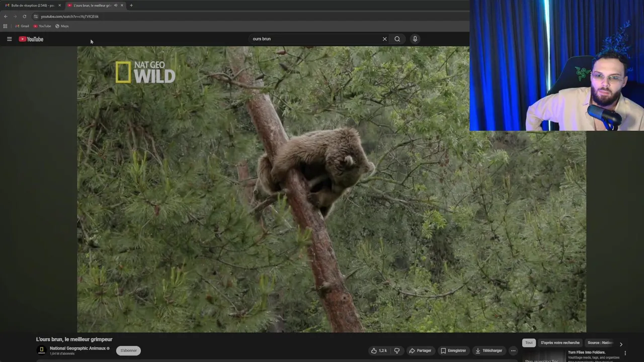This screenshot has width=644, height=362.
Task: Click the YouTube logo home link
Action: (31, 39)
